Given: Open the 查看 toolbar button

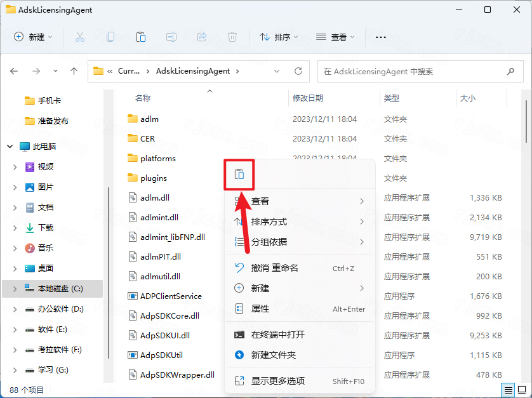Looking at the screenshot, I should point(335,37).
